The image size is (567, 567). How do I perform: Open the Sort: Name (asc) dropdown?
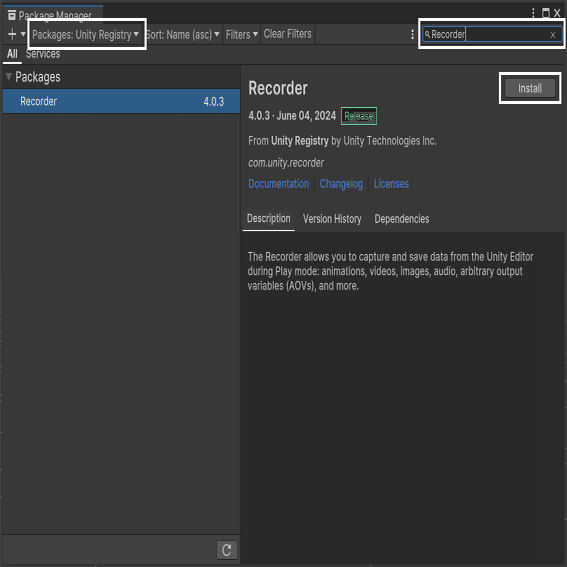point(182,35)
